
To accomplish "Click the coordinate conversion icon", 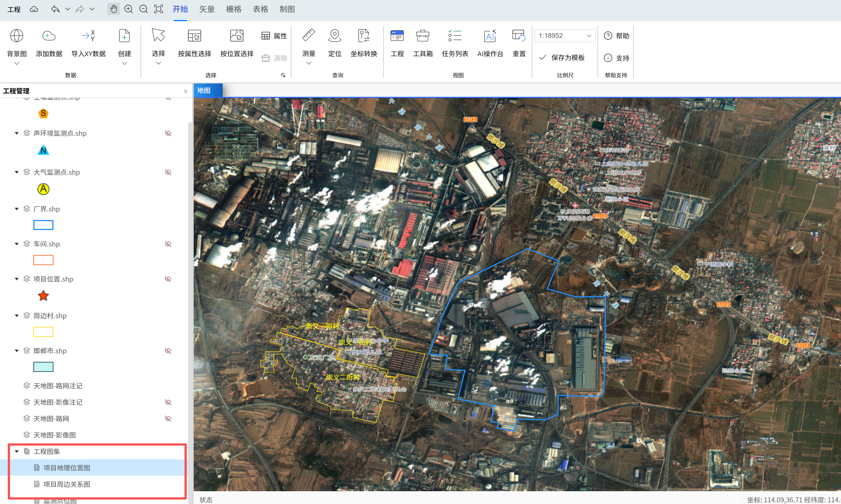I will click(x=363, y=36).
